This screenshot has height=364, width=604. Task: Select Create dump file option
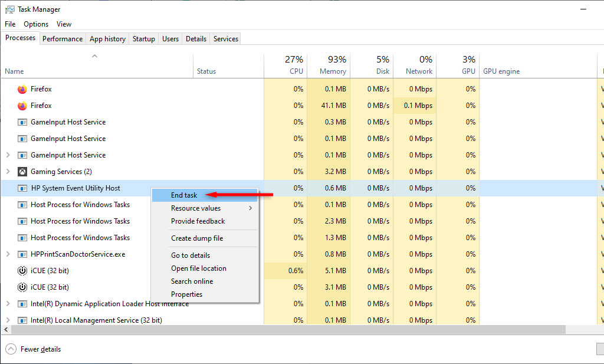[197, 238]
